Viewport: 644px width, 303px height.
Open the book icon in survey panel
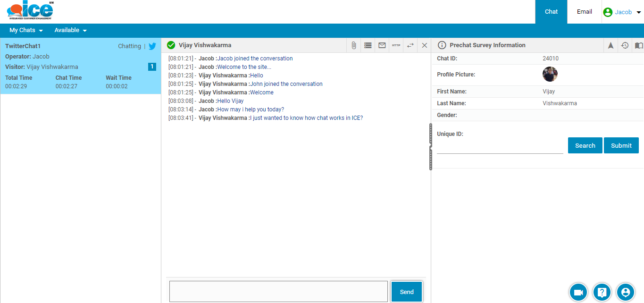[638, 45]
